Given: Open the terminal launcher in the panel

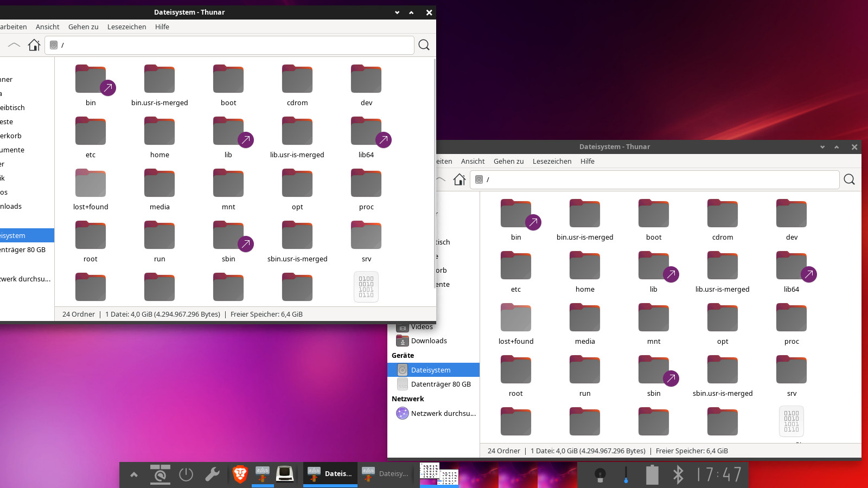Looking at the screenshot, I should click(x=285, y=474).
